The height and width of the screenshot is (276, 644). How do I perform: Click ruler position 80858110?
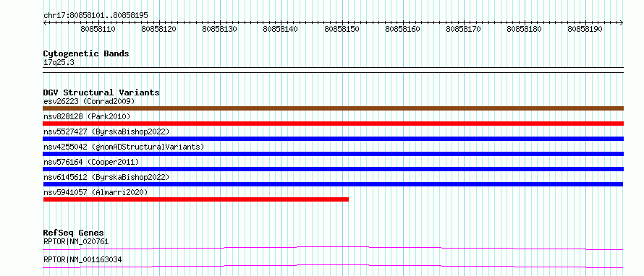(98, 29)
